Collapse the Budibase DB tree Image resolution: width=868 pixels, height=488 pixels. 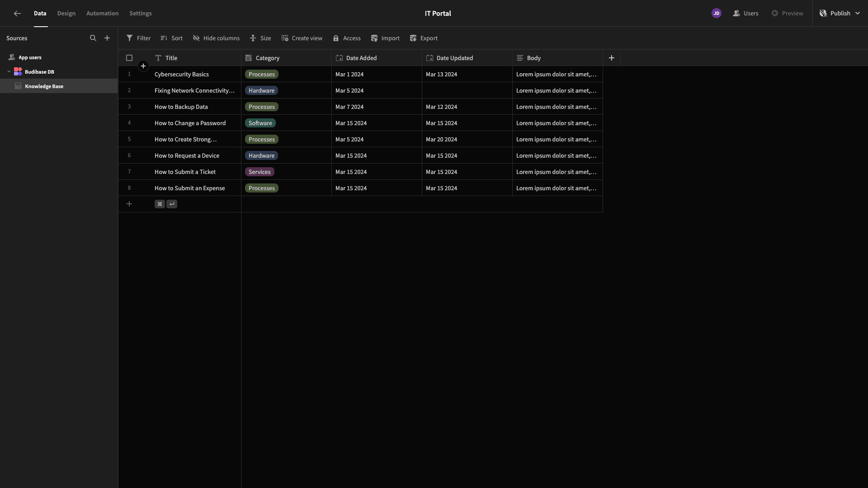(x=9, y=71)
